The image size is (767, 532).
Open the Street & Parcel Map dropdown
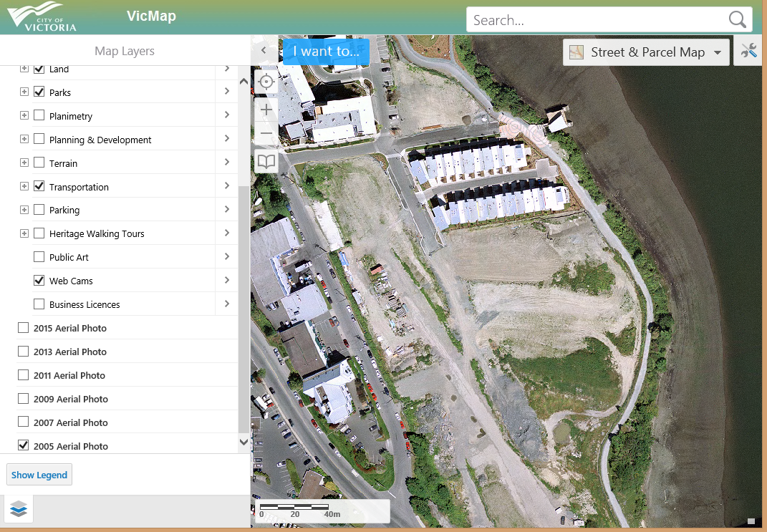click(646, 52)
